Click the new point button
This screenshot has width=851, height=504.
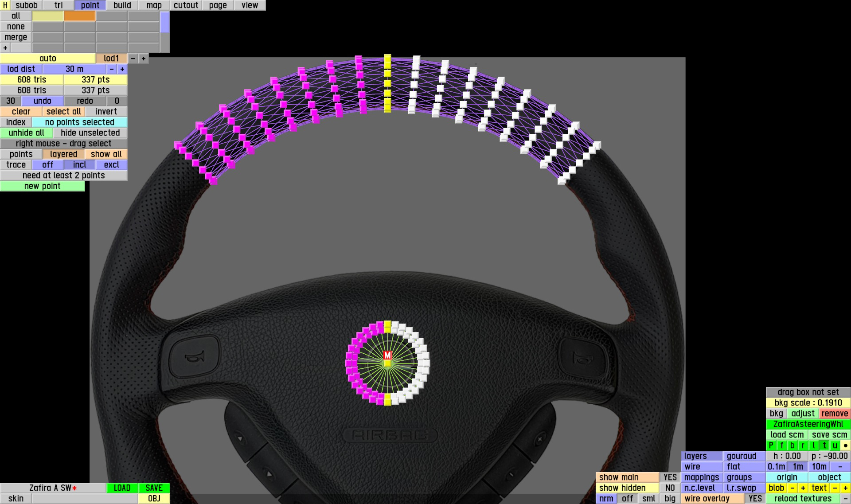[42, 186]
